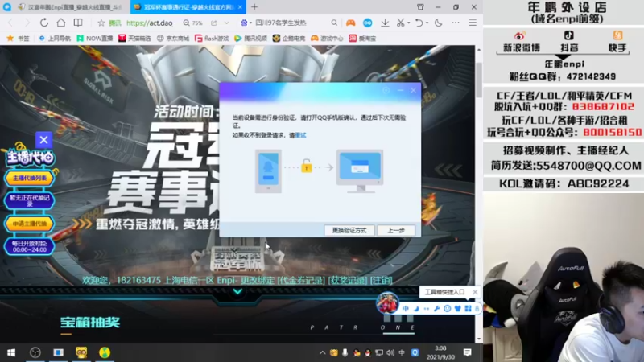Open the 腾讯视频 bookmark
The height and width of the screenshot is (362, 644).
pos(250,38)
